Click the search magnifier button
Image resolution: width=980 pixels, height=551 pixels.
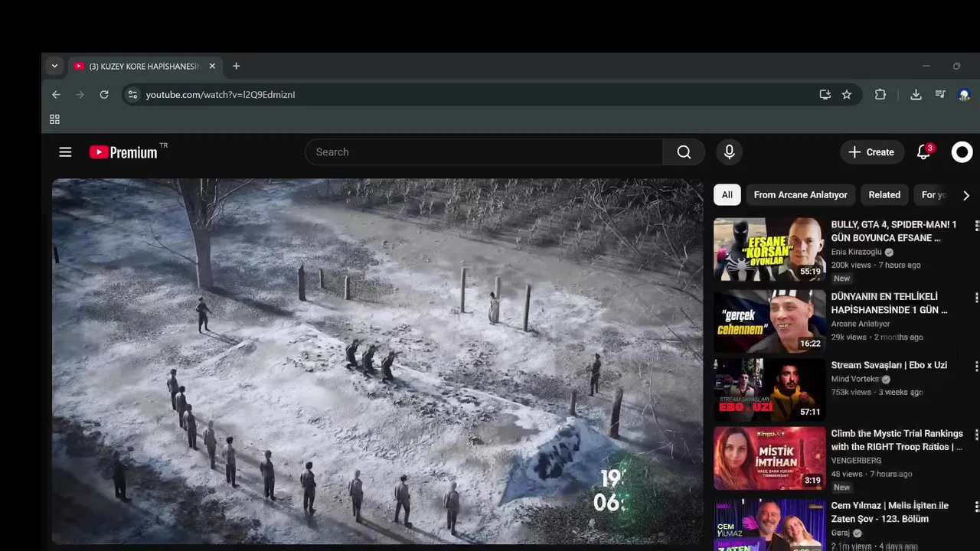pyautogui.click(x=684, y=152)
